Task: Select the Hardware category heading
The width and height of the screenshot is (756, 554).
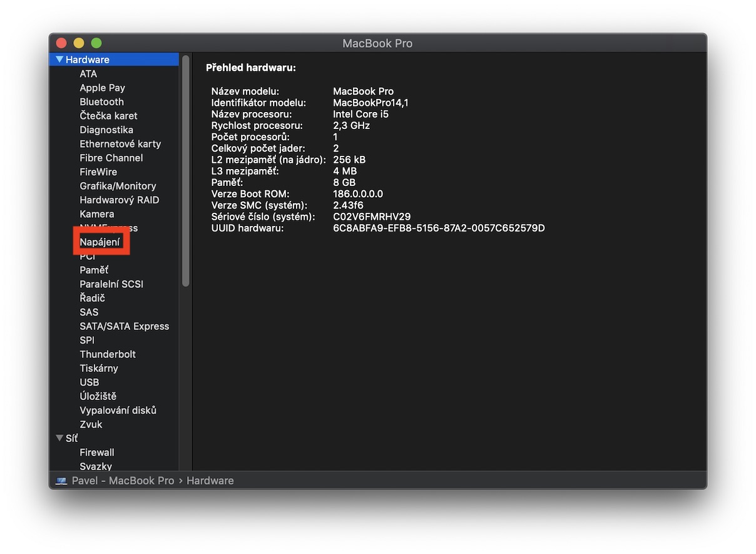Action: pyautogui.click(x=88, y=59)
